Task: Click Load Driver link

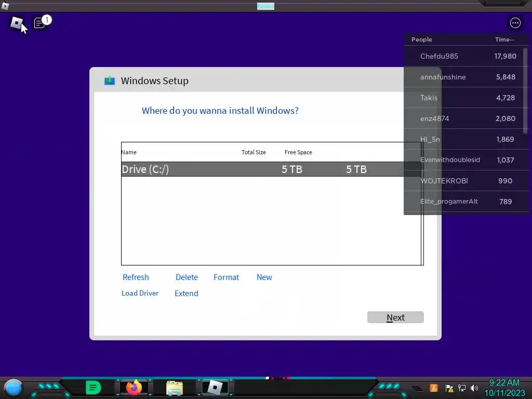Action: click(140, 293)
